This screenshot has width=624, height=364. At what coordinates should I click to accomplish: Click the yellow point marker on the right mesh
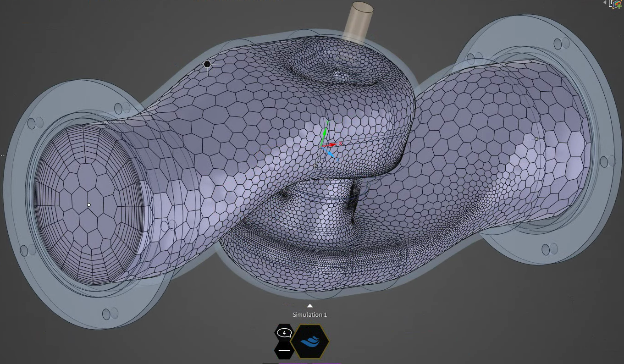point(536,138)
